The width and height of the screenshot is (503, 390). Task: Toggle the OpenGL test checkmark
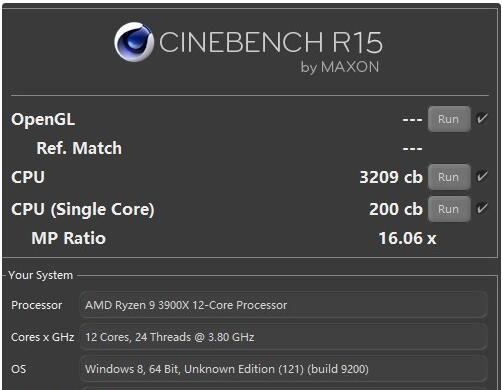[x=482, y=118]
